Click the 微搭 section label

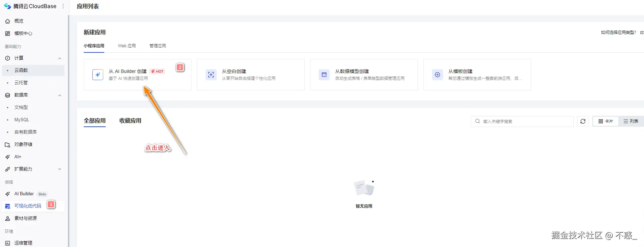pyautogui.click(x=9, y=182)
